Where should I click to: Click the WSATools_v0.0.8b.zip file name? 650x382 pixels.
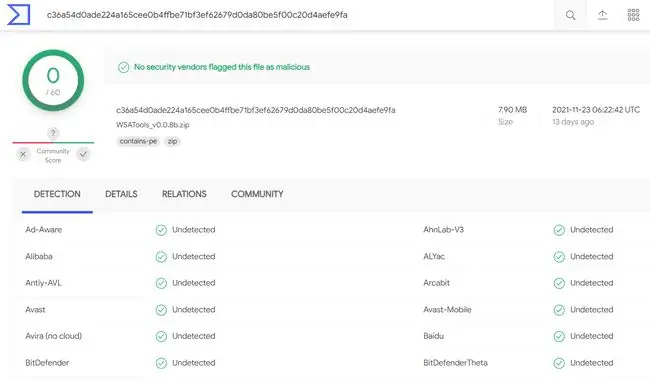click(x=153, y=125)
